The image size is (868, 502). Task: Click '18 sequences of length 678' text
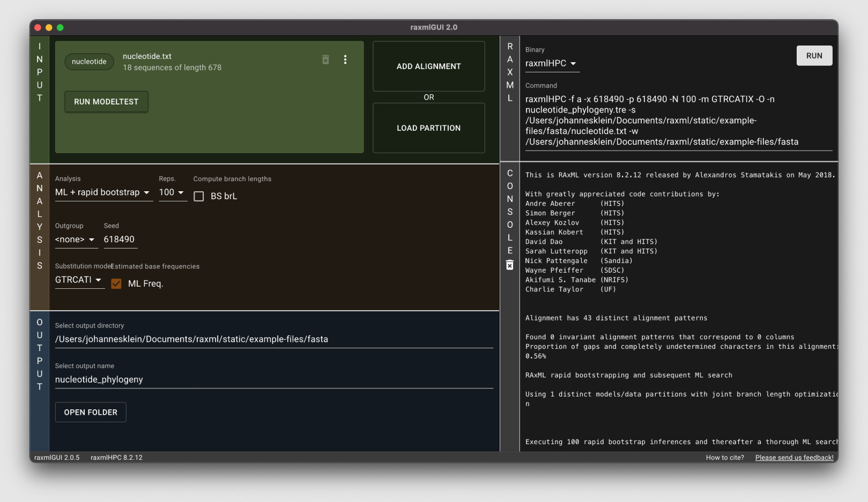(172, 68)
